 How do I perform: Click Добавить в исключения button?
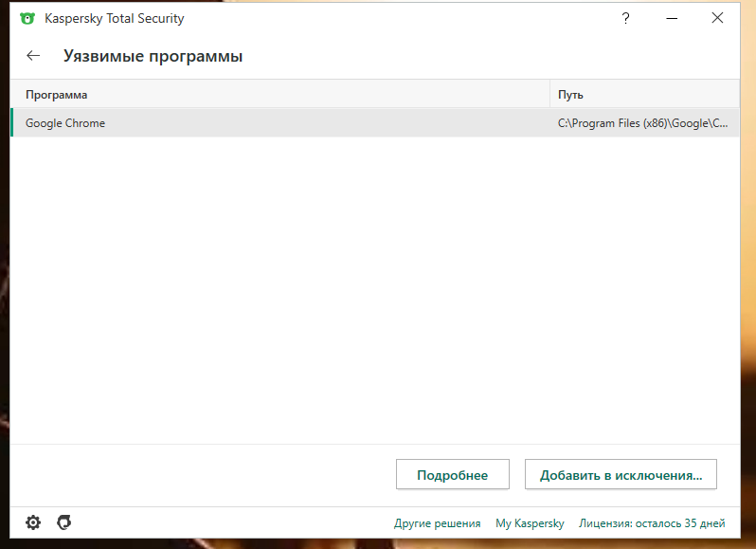621,474
